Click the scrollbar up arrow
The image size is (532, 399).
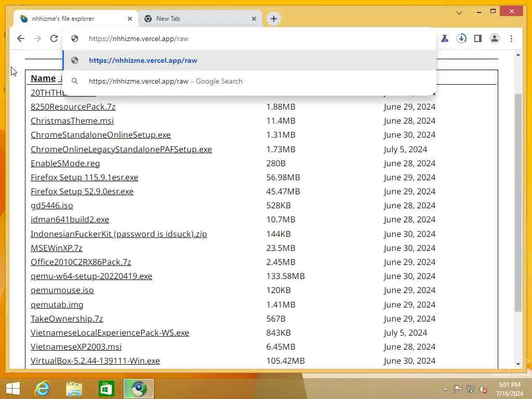pos(518,55)
